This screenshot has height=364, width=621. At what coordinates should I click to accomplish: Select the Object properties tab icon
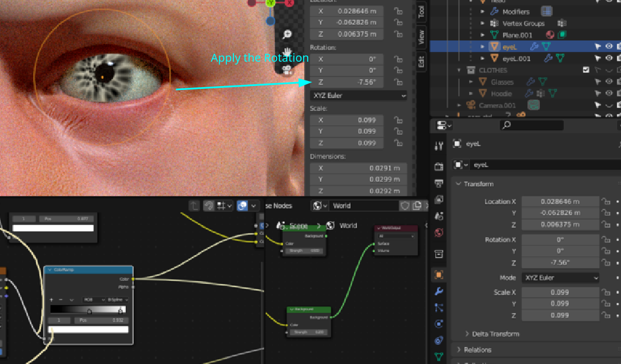click(x=439, y=275)
